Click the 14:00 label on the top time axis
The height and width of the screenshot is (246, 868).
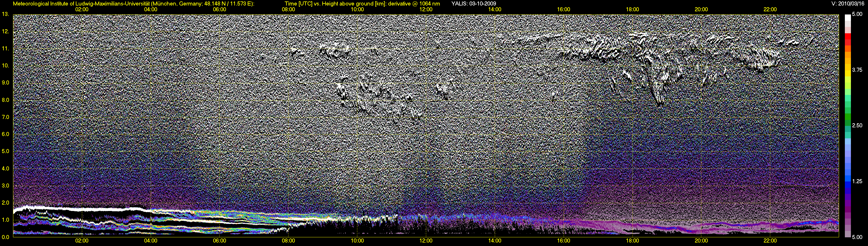click(x=495, y=10)
